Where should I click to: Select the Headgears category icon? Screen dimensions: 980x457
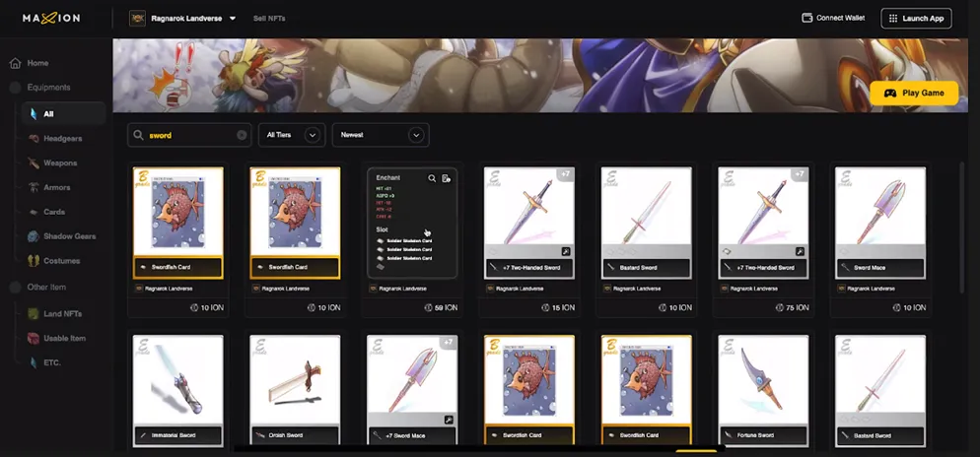[34, 139]
